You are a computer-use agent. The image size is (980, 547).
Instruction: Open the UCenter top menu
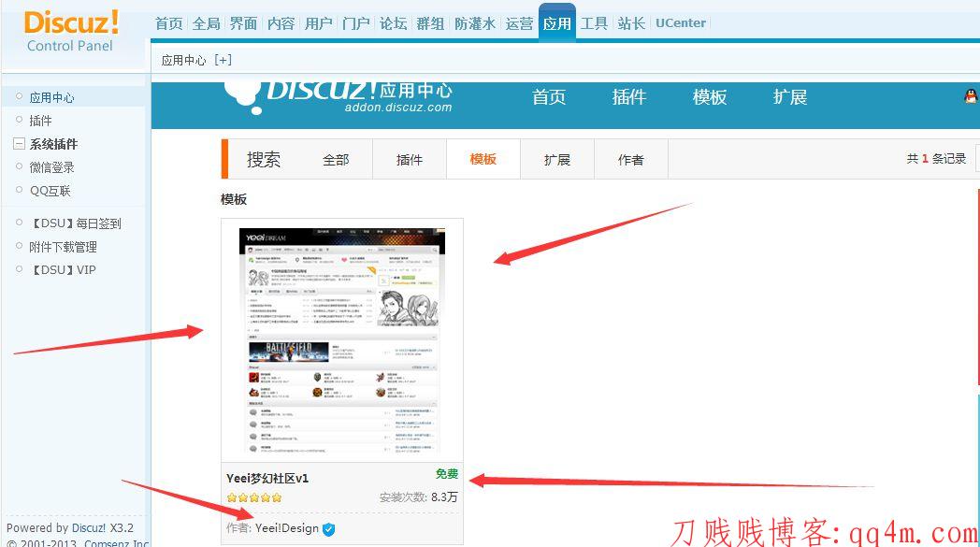point(681,23)
